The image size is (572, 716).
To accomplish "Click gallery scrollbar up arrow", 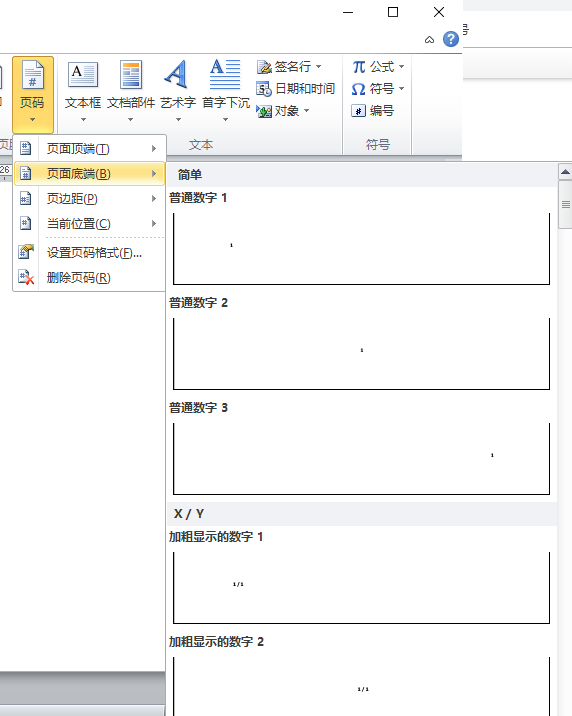I will (565, 172).
